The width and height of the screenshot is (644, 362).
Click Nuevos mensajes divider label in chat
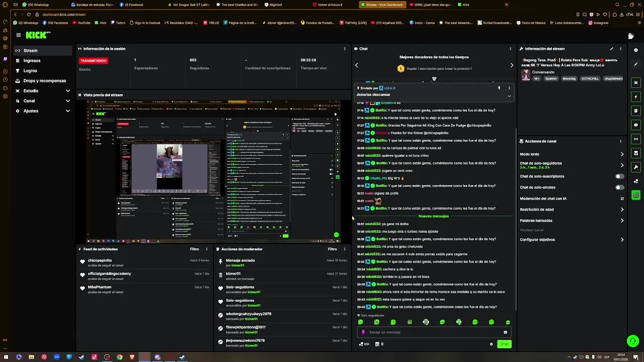(x=434, y=216)
